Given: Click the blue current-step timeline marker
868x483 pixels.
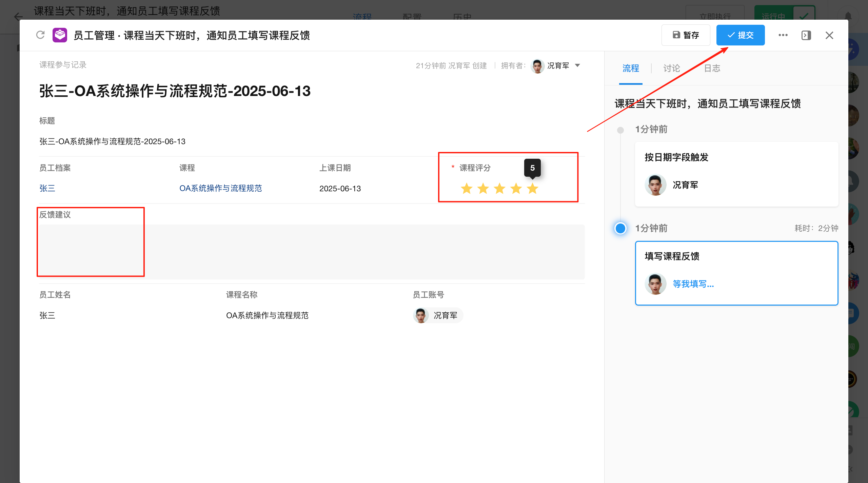Looking at the screenshot, I should [x=620, y=228].
